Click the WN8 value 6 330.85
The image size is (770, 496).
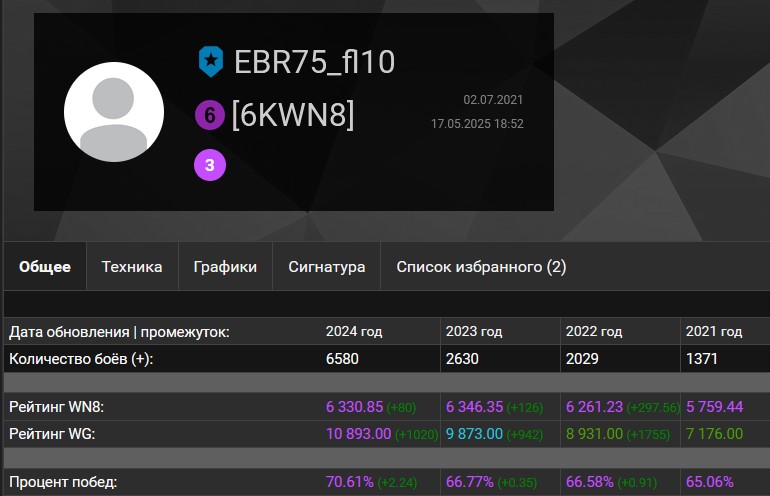point(355,407)
